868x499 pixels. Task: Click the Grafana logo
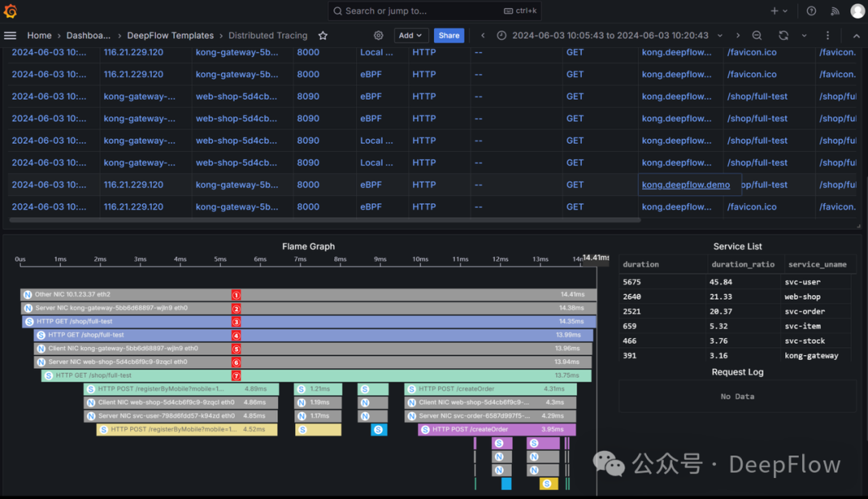click(10, 11)
